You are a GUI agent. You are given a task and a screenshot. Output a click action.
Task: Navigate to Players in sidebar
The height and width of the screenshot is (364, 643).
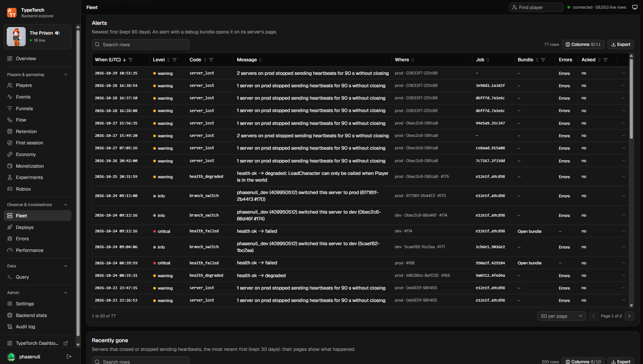click(38, 85)
